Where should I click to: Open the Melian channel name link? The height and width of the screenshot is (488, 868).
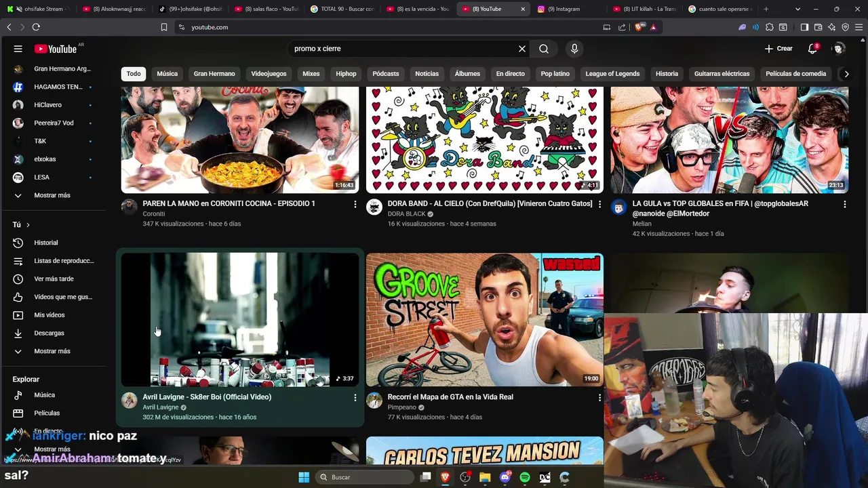(x=642, y=224)
